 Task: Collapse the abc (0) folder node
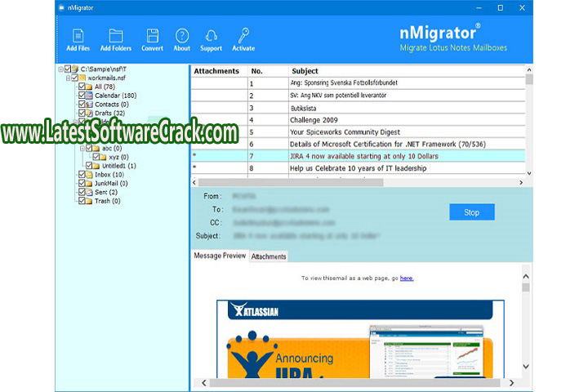coord(82,149)
